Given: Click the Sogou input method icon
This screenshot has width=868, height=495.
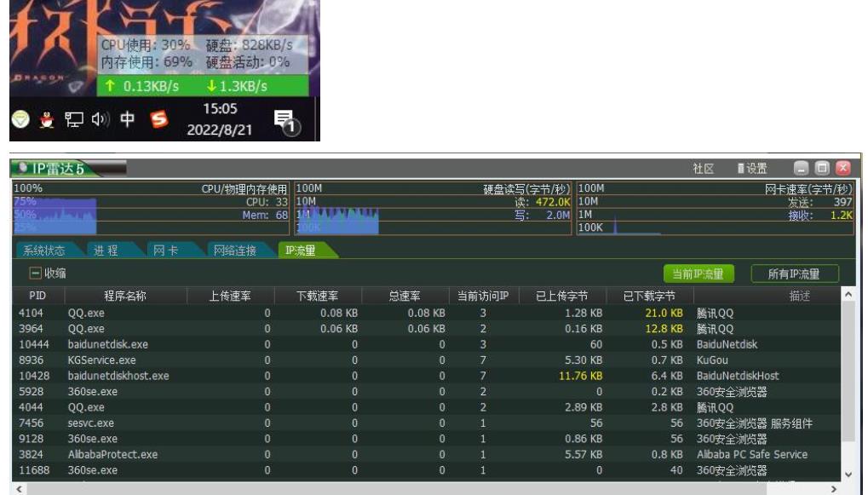Looking at the screenshot, I should 159,119.
